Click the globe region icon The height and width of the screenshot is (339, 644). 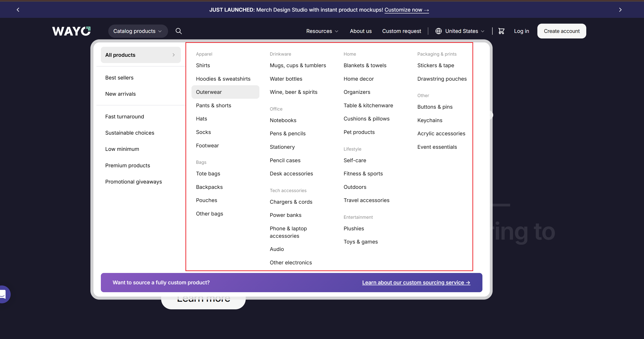(x=438, y=31)
